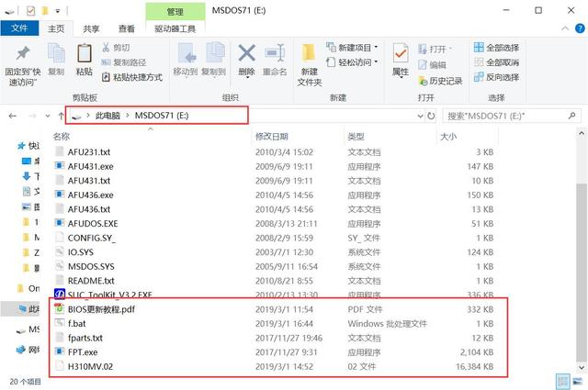Click MSDOS71 (E:) breadcrumb

coord(162,116)
